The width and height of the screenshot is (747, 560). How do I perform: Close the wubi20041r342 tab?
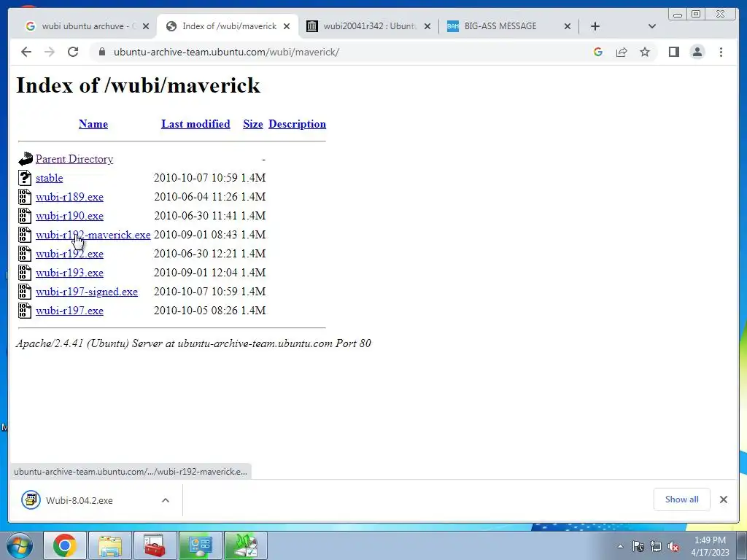click(x=427, y=26)
